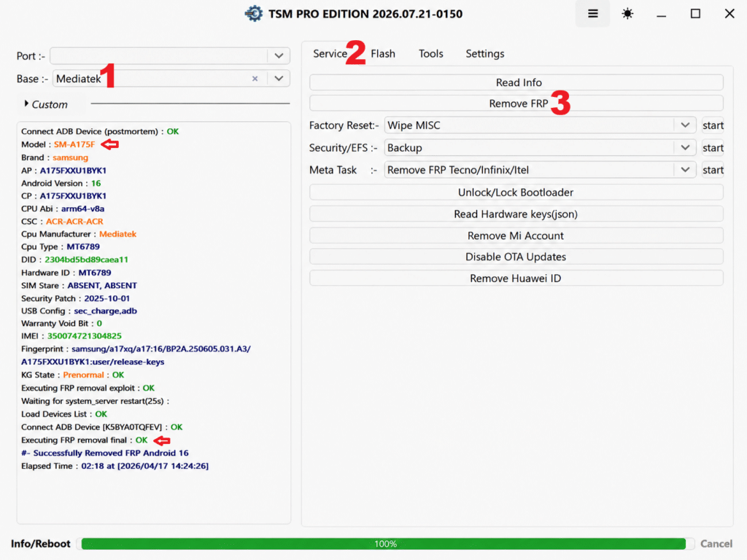Click CSC value ACR-ACR-ACR
This screenshot has width=747, height=560.
(74, 222)
